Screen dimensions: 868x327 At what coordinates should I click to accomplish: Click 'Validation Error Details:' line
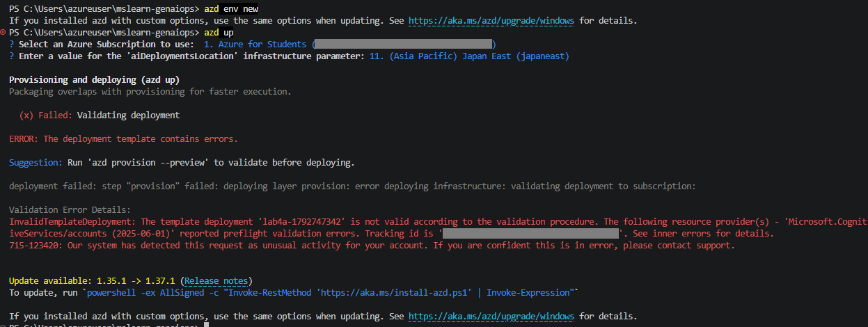coord(70,210)
